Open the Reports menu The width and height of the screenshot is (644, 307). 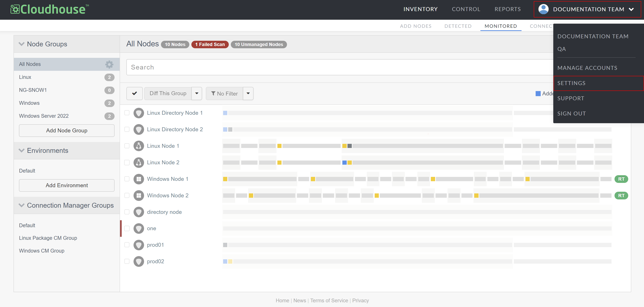(507, 9)
